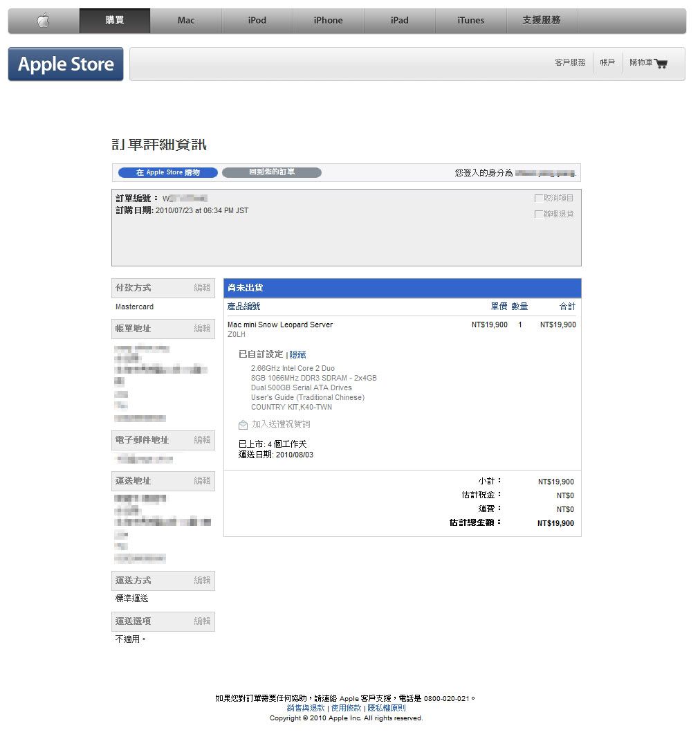Click the Mastercard payment text

(134, 307)
